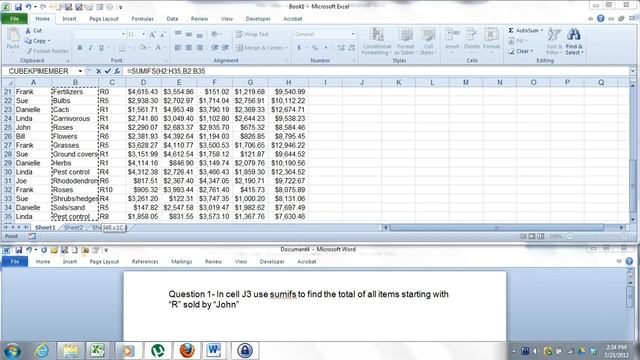This screenshot has height=360, width=640.
Task: Click the currency format dollar icon
Action: [299, 48]
